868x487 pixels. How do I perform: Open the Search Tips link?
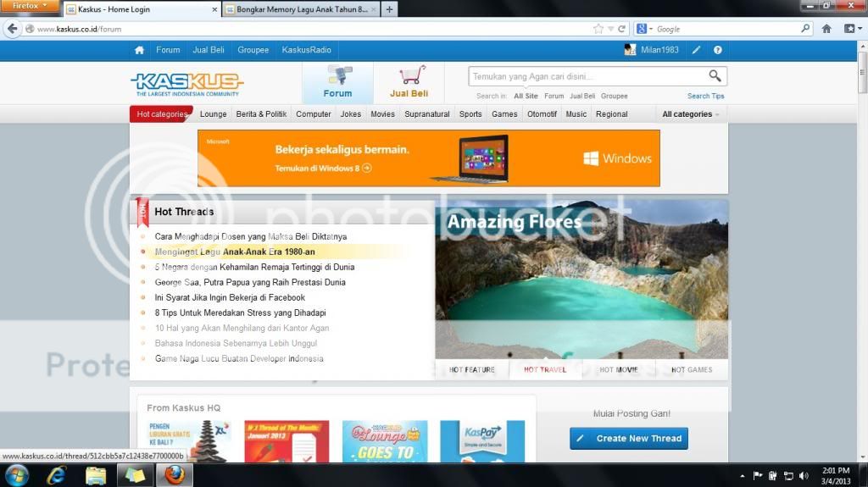705,97
